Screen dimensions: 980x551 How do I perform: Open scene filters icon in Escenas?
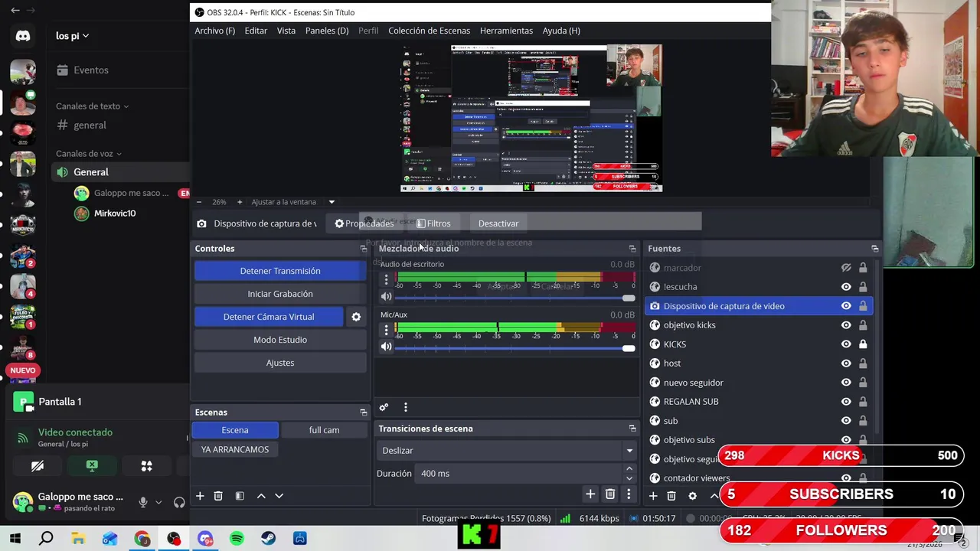(x=240, y=496)
